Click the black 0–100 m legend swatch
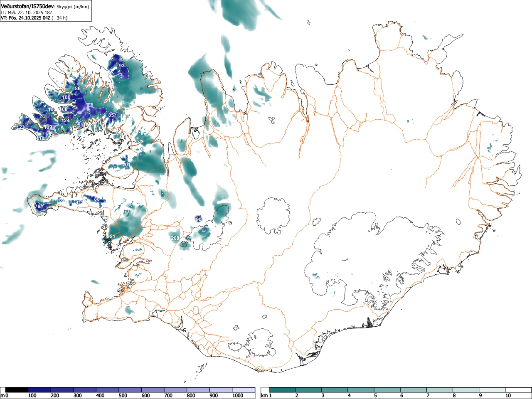The height and width of the screenshot is (399, 532). (17, 390)
